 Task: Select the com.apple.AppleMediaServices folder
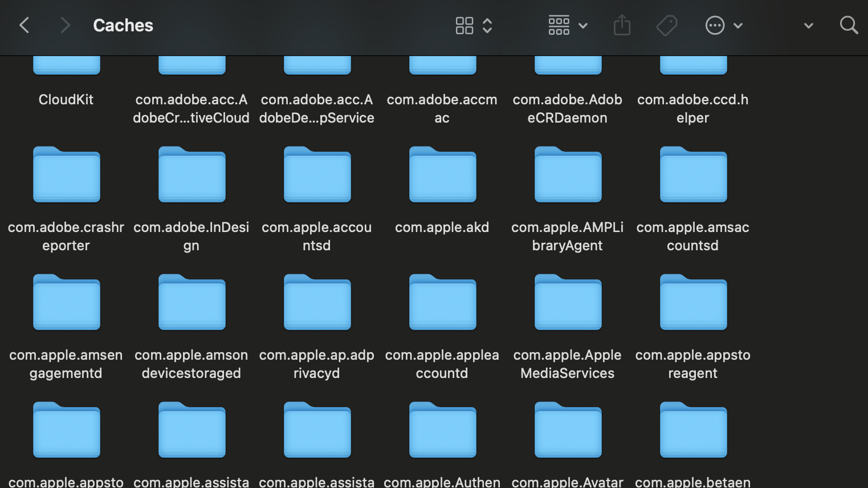[x=568, y=303]
